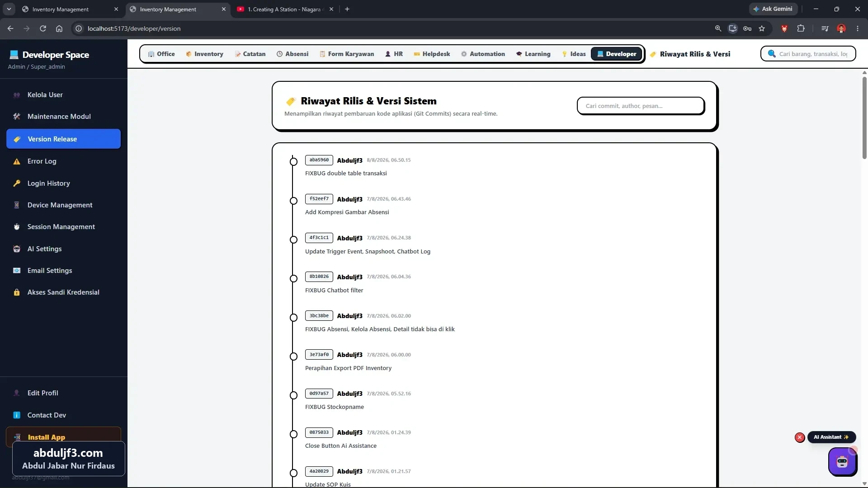This screenshot has width=868, height=488.
Task: Switch to the first Inventory Management tab
Action: click(x=70, y=9)
